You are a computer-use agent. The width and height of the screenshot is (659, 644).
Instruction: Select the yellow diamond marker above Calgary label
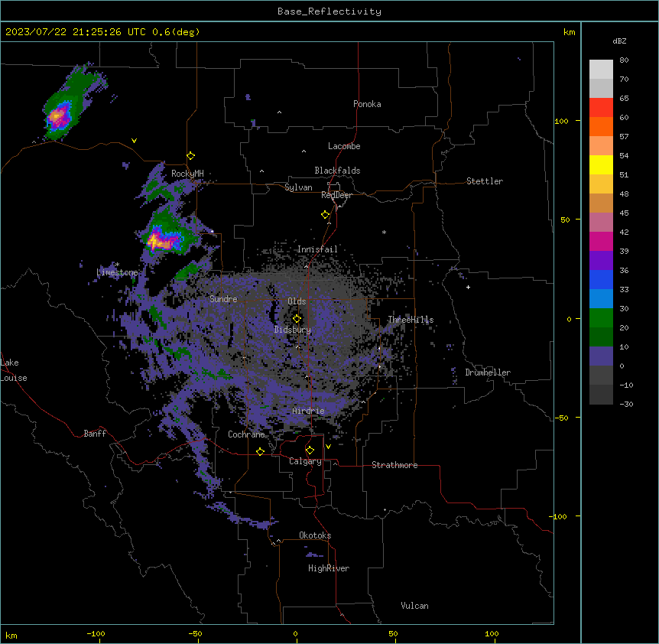(x=310, y=450)
